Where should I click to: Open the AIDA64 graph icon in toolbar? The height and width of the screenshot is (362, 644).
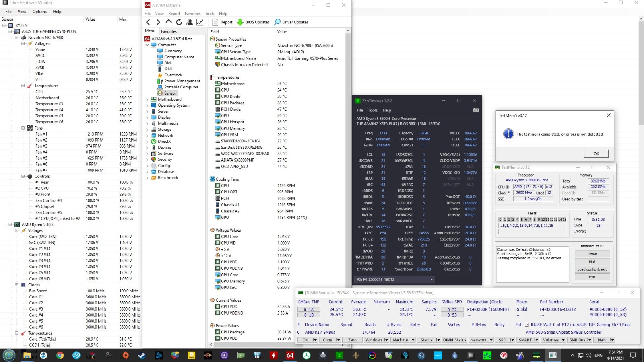pyautogui.click(x=200, y=22)
